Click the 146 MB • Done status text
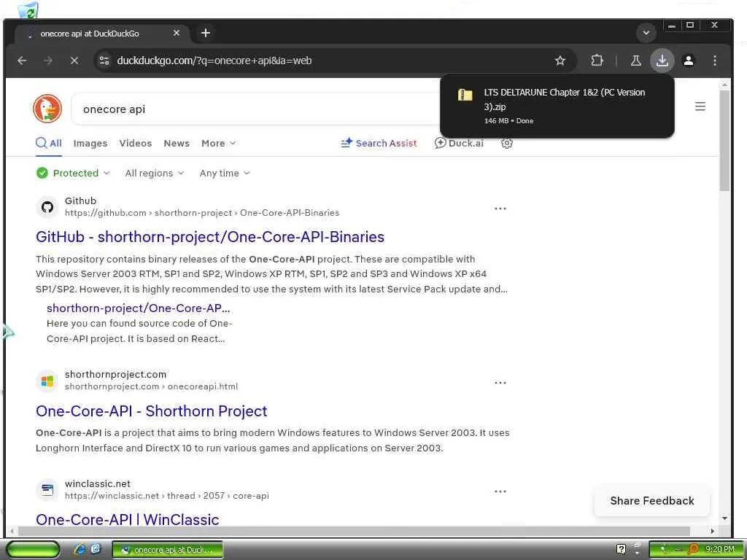 (508, 121)
